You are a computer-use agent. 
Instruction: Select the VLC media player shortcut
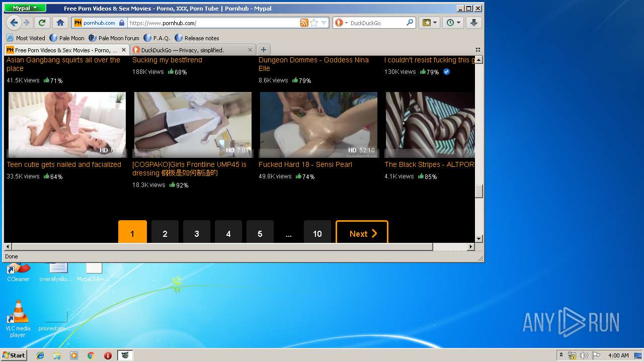click(x=18, y=319)
